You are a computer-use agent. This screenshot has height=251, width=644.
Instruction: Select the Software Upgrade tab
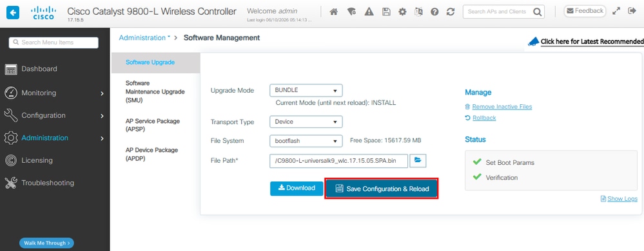[155, 62]
